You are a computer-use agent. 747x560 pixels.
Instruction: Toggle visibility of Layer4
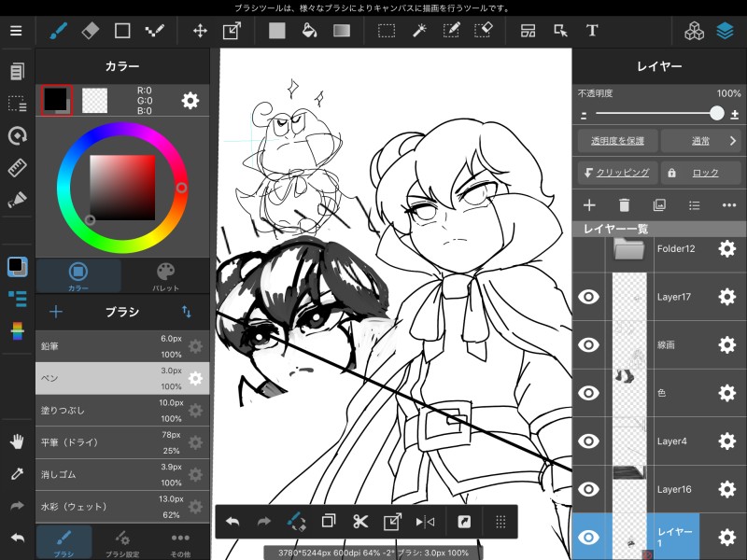tap(588, 441)
